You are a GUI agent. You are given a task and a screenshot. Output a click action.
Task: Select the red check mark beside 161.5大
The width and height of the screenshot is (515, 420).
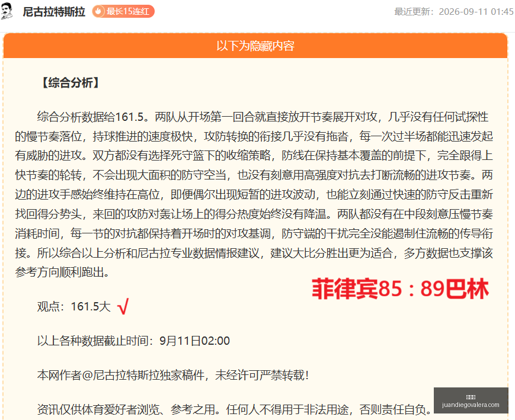[x=123, y=306]
